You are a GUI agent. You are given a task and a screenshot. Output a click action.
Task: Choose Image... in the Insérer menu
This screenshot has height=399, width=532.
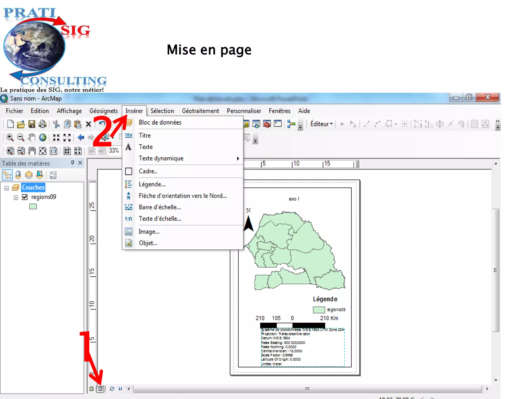pos(183,232)
